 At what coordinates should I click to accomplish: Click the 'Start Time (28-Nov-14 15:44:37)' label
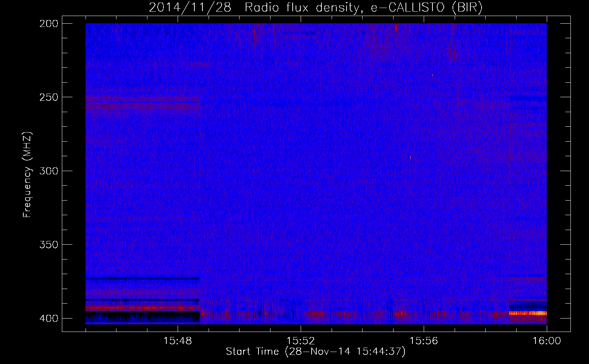tap(316, 352)
